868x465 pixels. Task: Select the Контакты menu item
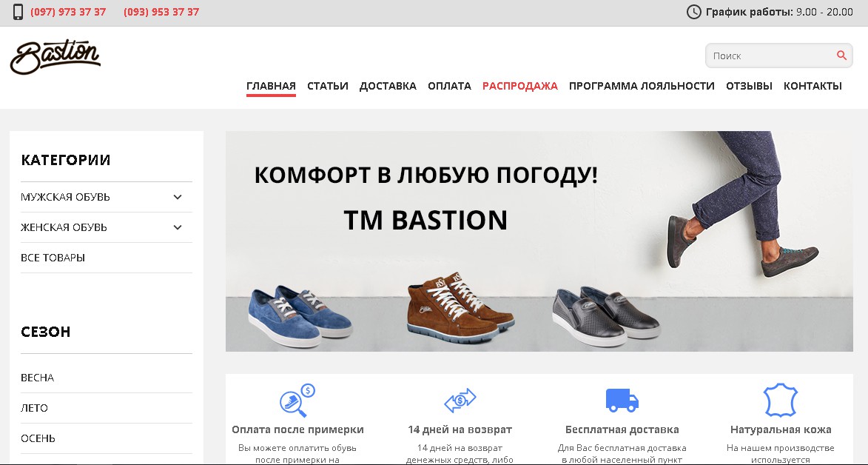813,86
